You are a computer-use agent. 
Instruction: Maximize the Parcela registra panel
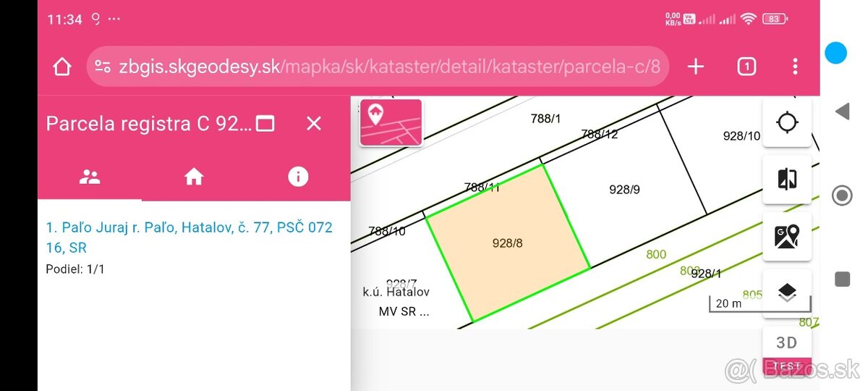[x=265, y=124]
